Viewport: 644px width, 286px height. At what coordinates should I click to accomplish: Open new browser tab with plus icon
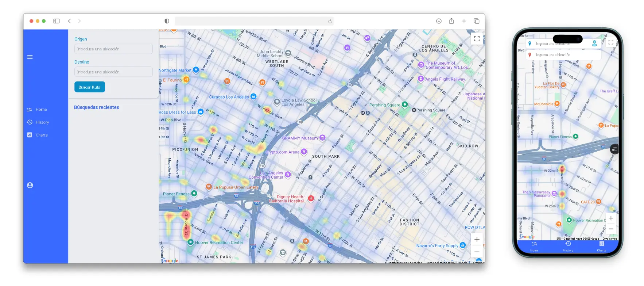click(x=464, y=21)
